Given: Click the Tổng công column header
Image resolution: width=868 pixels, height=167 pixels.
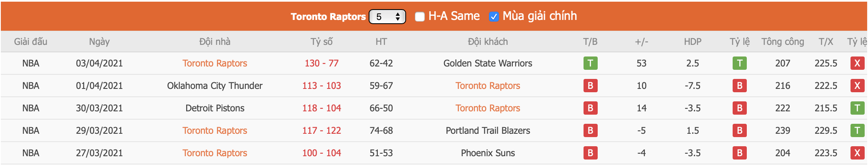Looking at the screenshot, I should pyautogui.click(x=783, y=42).
